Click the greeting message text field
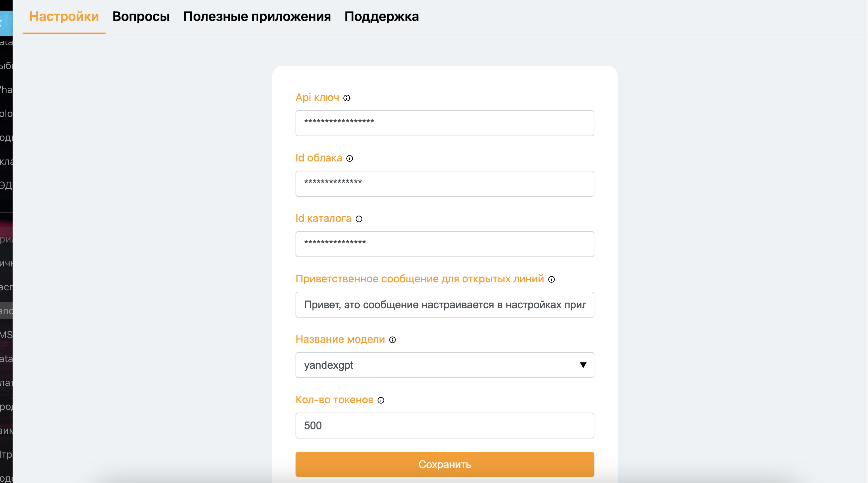The height and width of the screenshot is (483, 868). pos(444,305)
